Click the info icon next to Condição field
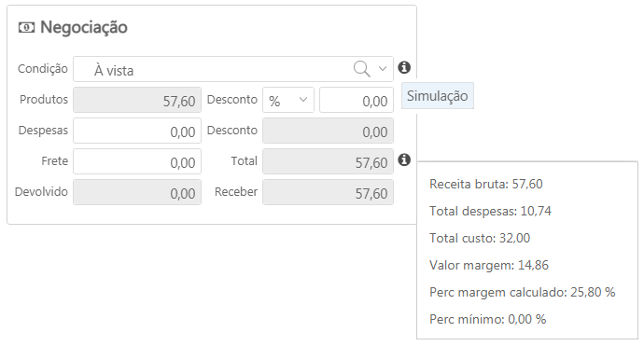 click(404, 67)
